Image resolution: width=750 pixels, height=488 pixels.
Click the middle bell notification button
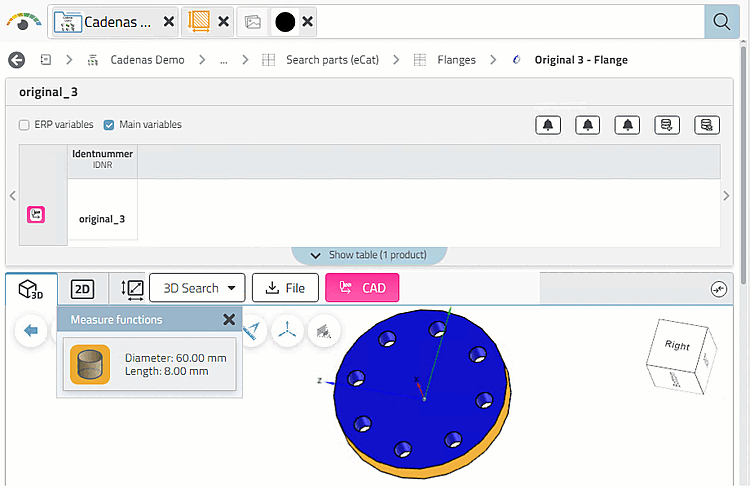point(588,125)
